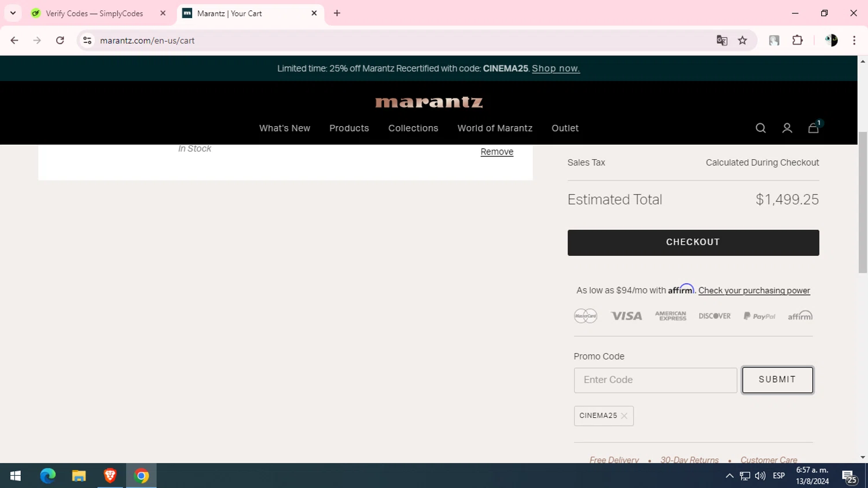Click the Estimated Total $1,499.25 amount
Image resolution: width=868 pixels, height=488 pixels.
point(787,200)
